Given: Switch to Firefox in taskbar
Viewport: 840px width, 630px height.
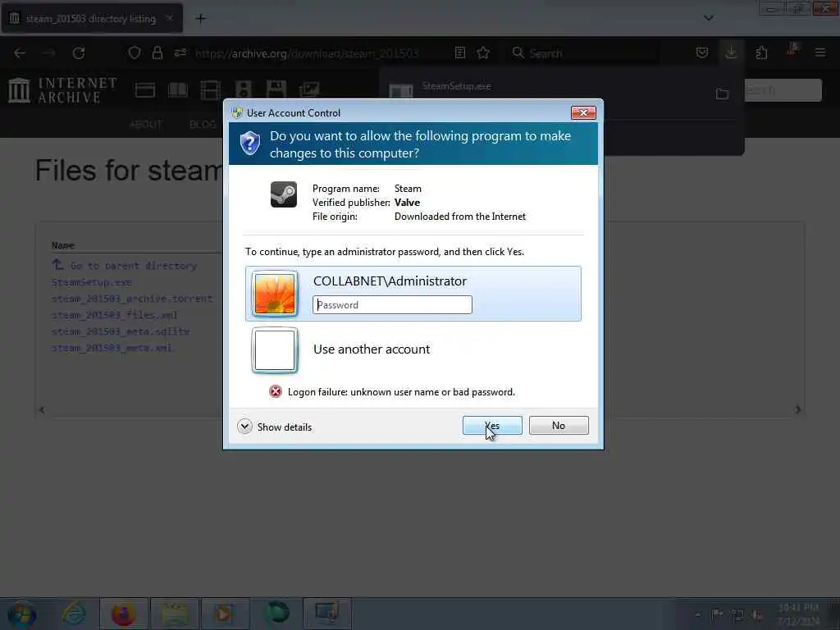Looking at the screenshot, I should point(123,614).
